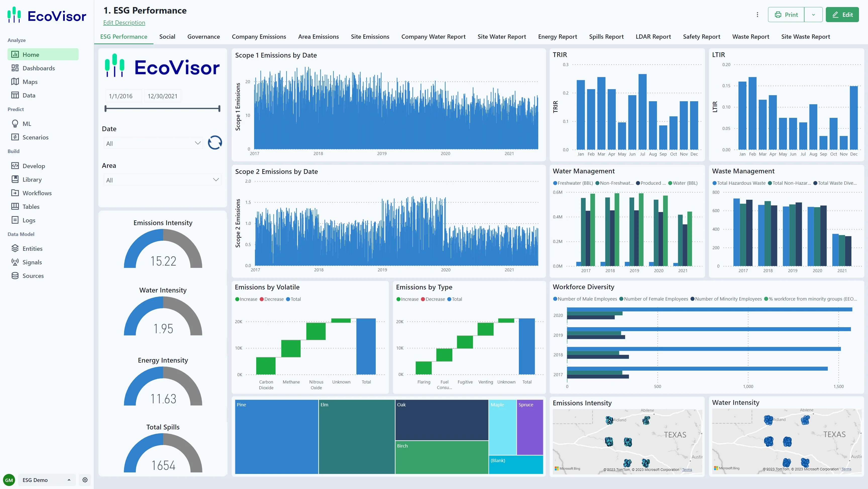Open the Scenarios sidebar item
Screen dimensions: 868x489
tap(35, 137)
